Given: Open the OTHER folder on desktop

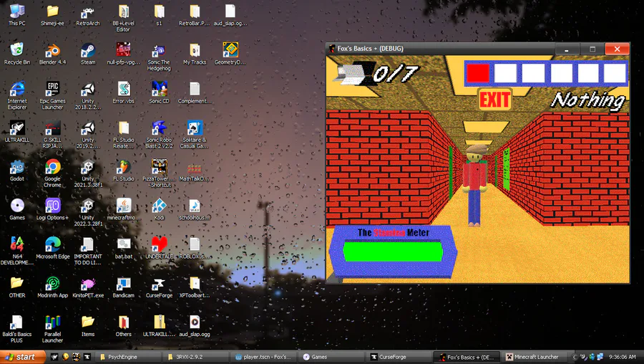Looking at the screenshot, I should 17,287.
